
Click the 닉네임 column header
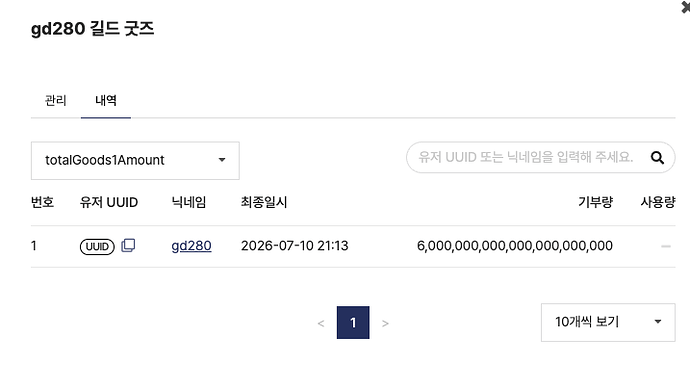189,202
